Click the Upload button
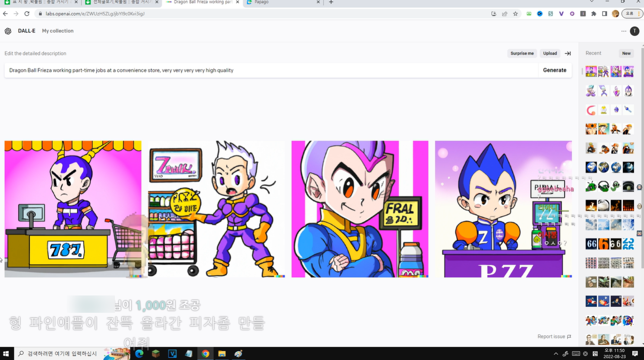644x360 pixels. coord(550,54)
